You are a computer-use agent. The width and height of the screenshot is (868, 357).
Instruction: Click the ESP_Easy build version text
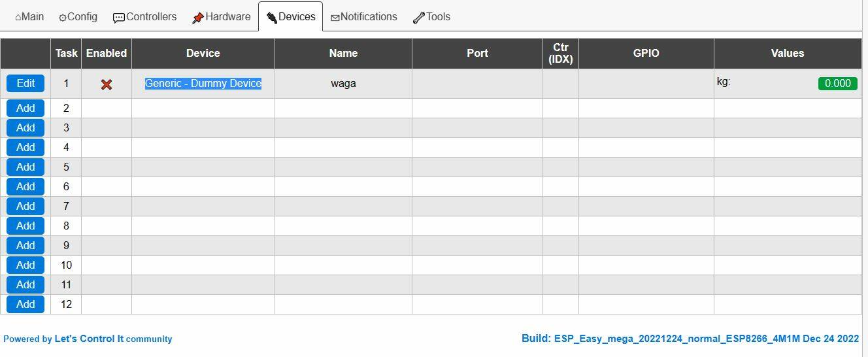(690, 339)
